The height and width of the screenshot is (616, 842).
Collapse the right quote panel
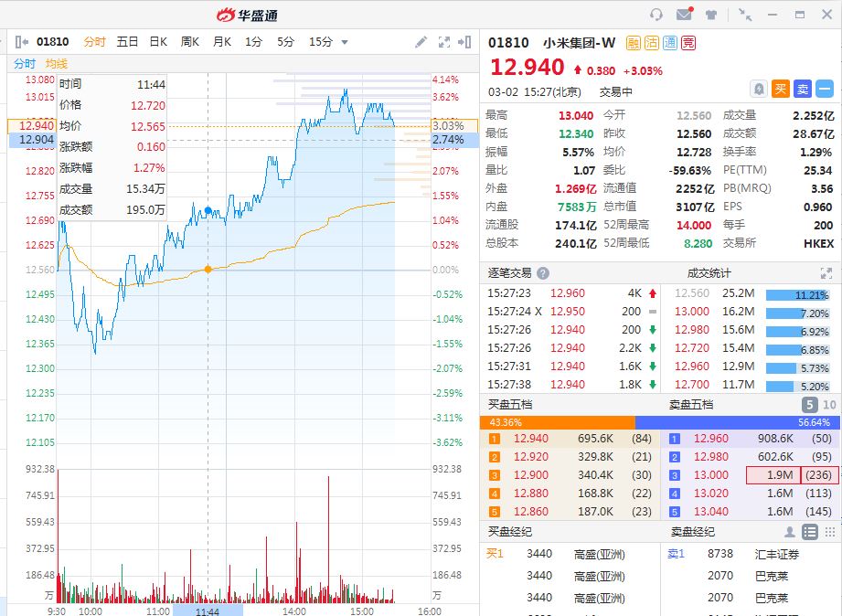[464, 42]
